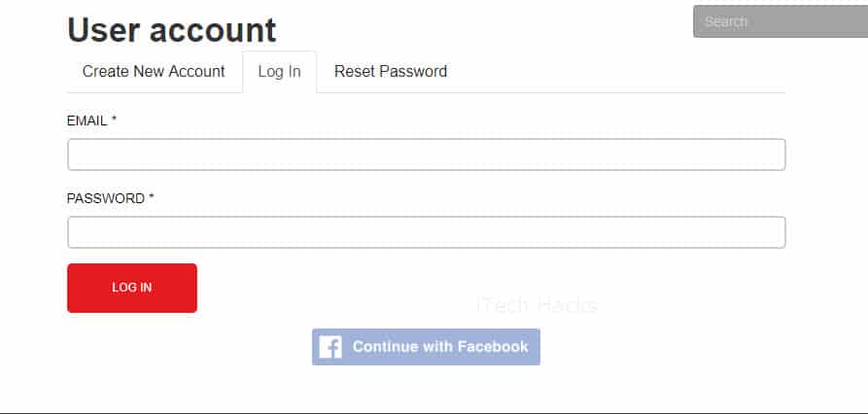Click into the Password input field
868x414 pixels.
(x=426, y=232)
